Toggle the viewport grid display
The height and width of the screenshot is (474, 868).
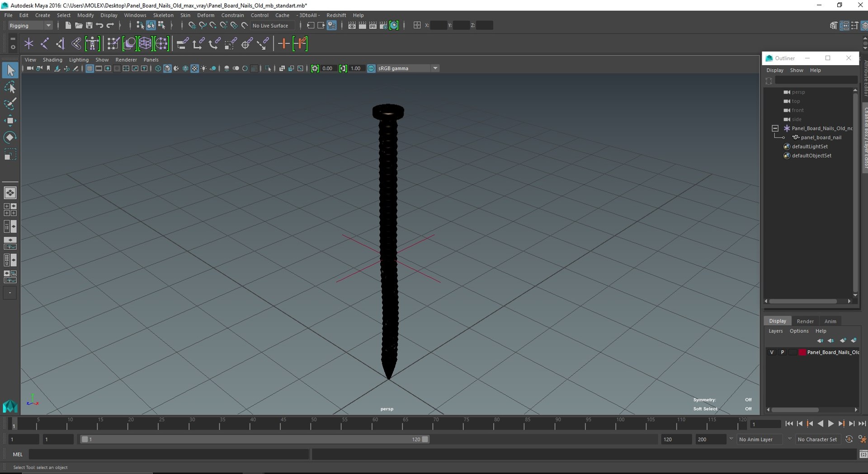(90, 68)
